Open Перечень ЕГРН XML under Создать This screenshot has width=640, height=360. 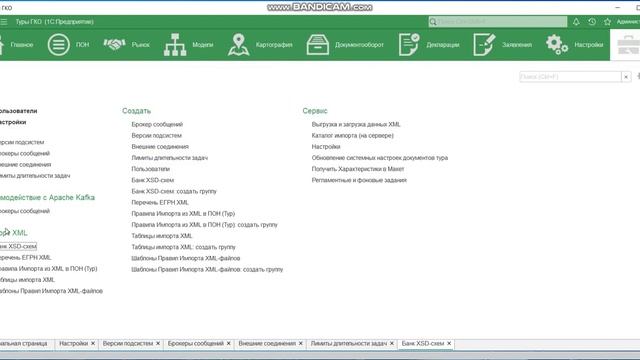[x=160, y=202]
